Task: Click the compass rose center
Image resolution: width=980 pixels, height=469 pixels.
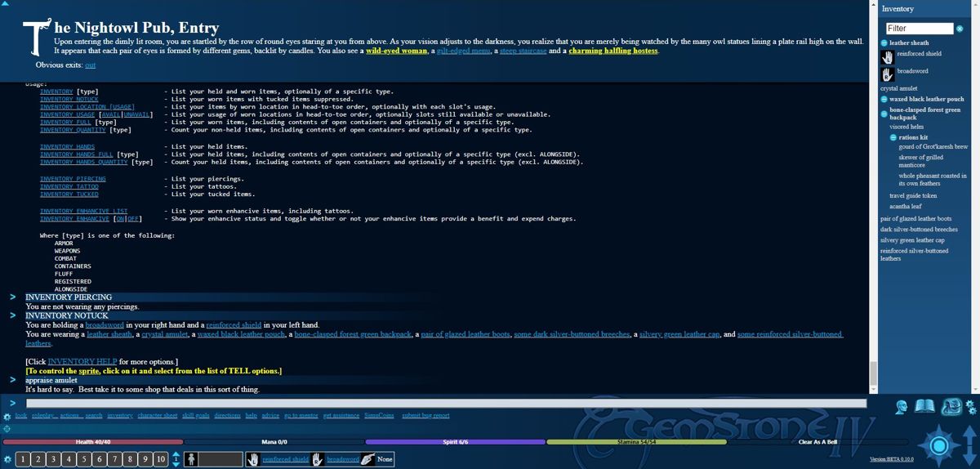Action: coord(939,446)
